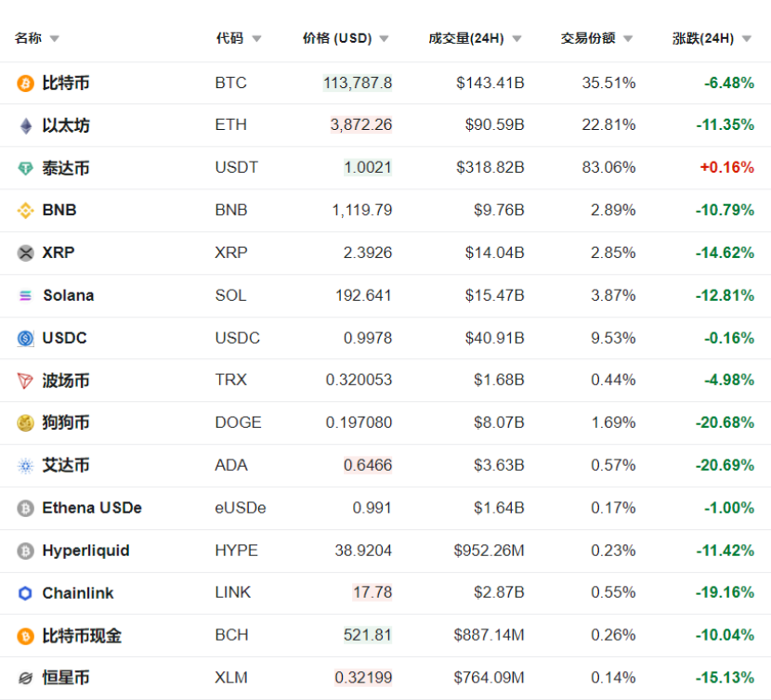The image size is (771, 700).
Task: Open the Hyperliquid coin link
Action: click(x=85, y=551)
